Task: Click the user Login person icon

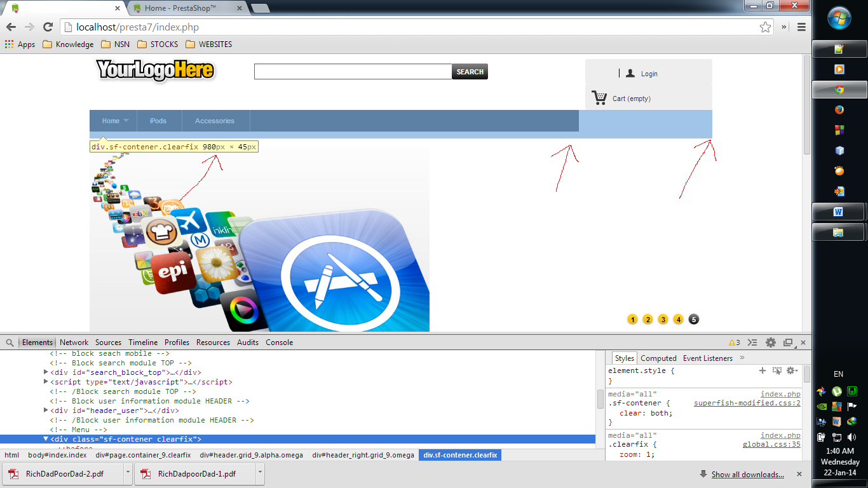Action: [x=630, y=74]
